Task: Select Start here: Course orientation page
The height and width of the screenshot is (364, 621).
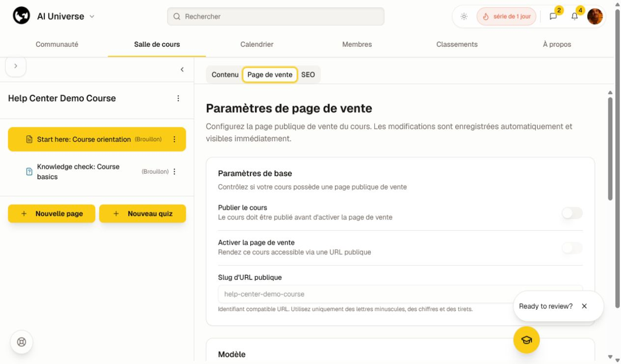Action: point(97,139)
